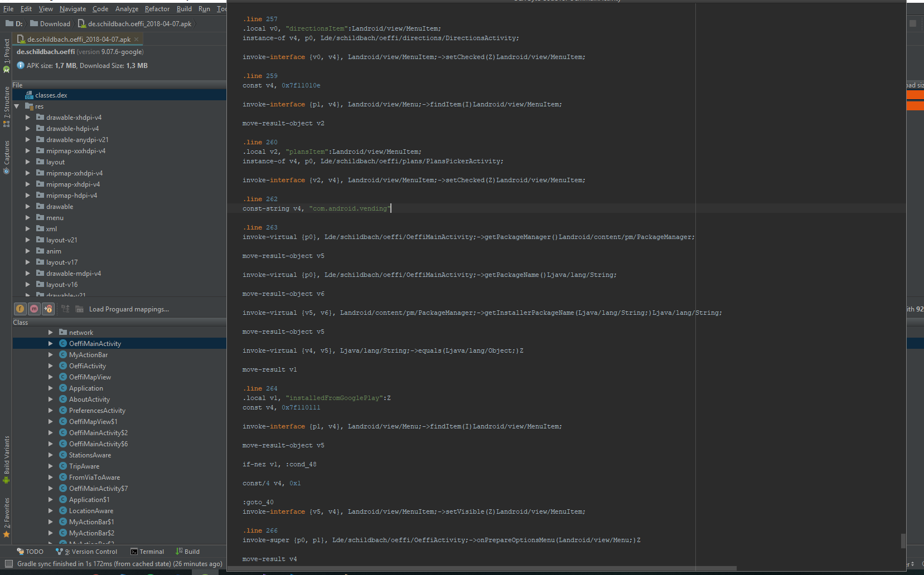Open the File menu
Image resolution: width=924 pixels, height=575 pixels.
click(8, 9)
